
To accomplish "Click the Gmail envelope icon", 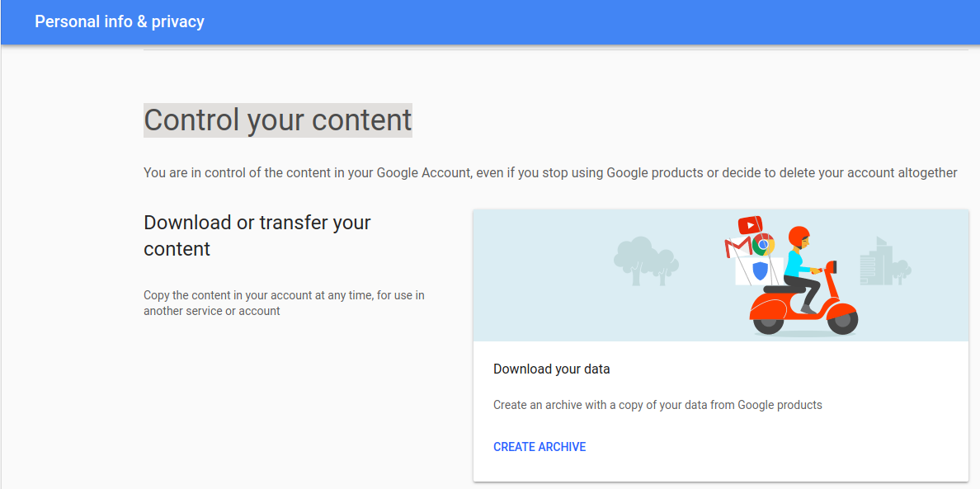I will 735,247.
